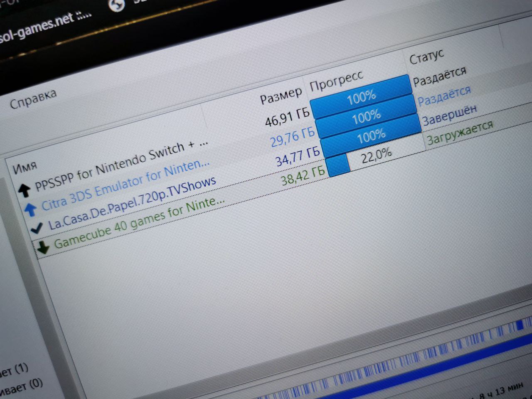This screenshot has height=399, width=532.
Task: Click the 29,76 ГБ size cell
Action: pos(293,138)
